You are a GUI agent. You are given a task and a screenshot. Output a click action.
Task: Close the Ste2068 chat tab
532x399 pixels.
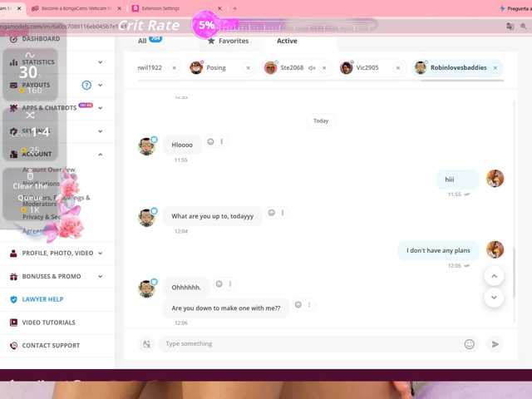[x=324, y=68]
